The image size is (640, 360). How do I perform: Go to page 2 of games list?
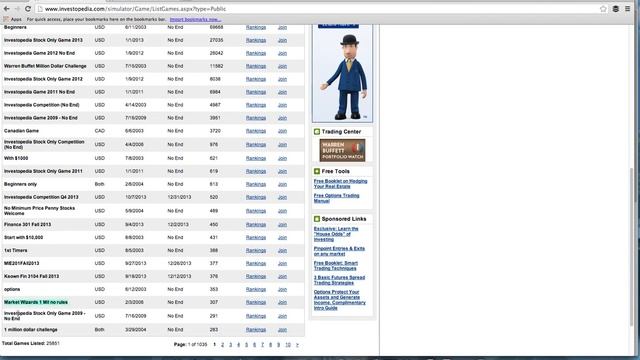pos(222,345)
